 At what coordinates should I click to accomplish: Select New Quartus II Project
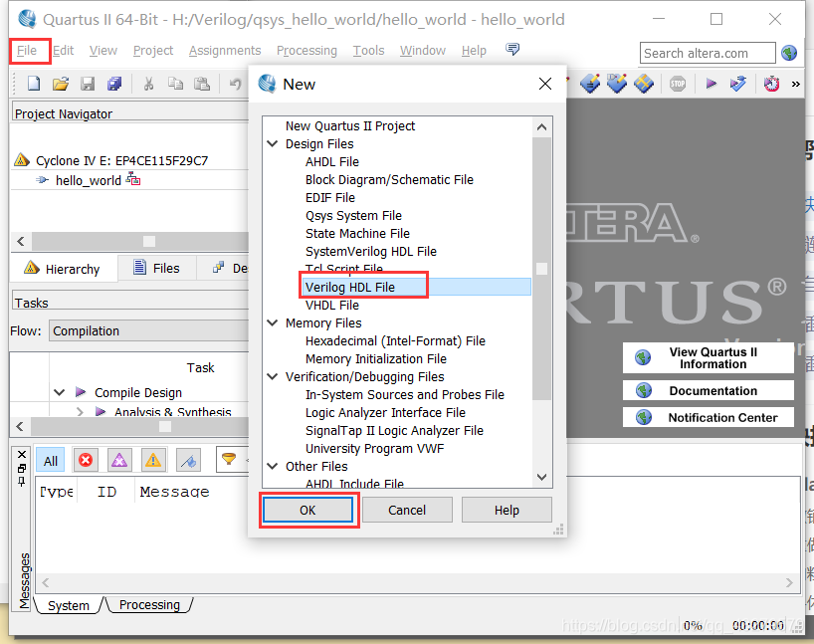pos(350,125)
